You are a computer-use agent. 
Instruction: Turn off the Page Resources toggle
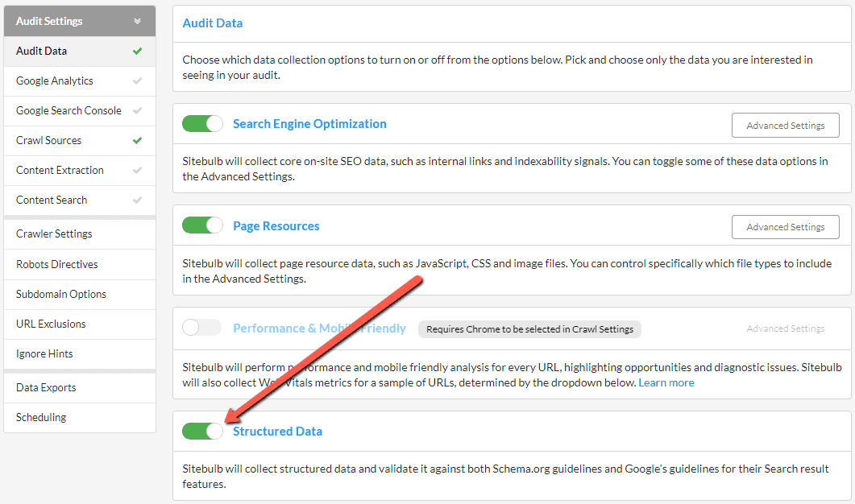(202, 226)
